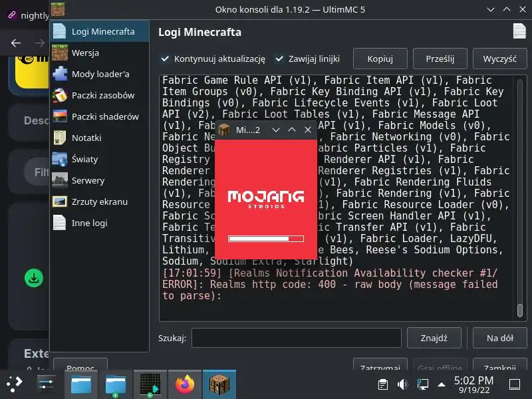Click the Pomoc button

(x=80, y=364)
